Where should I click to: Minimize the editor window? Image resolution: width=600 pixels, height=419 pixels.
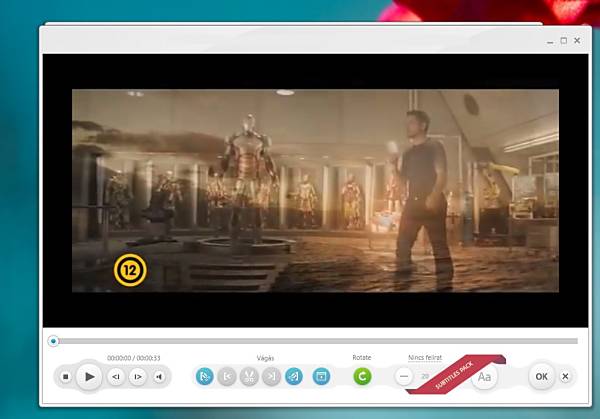(550, 41)
